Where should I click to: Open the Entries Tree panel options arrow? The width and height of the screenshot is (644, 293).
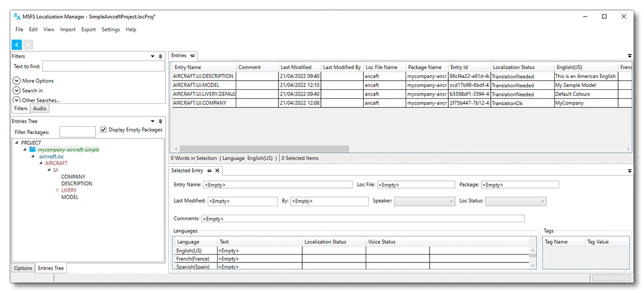tap(153, 121)
